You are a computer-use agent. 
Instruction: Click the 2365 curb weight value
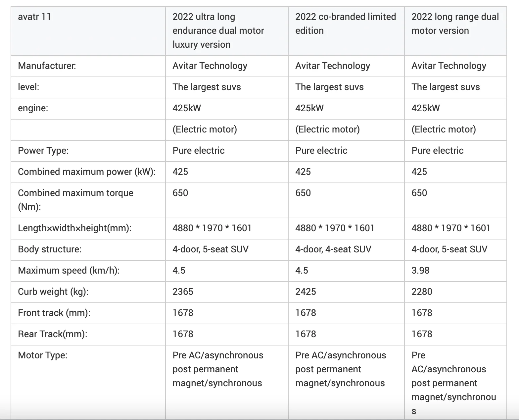click(183, 291)
